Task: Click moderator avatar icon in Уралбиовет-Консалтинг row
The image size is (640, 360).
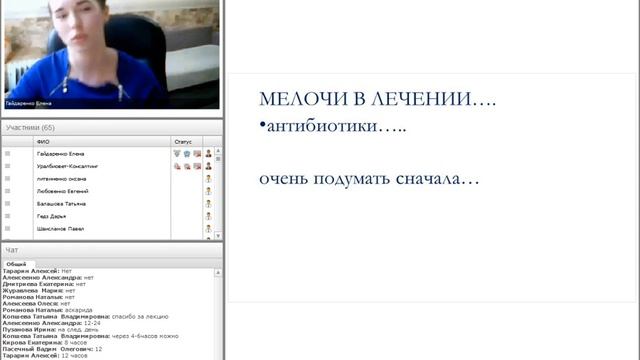Action: click(x=209, y=166)
